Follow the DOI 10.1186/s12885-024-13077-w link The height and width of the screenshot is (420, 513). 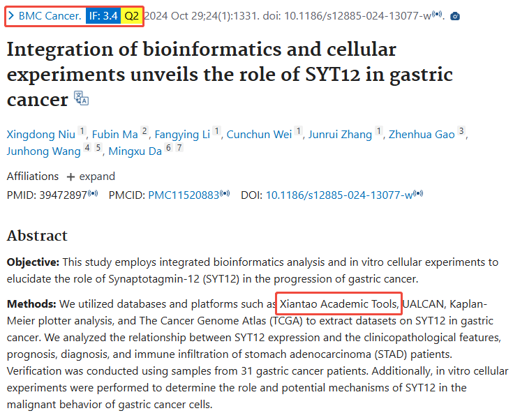[x=339, y=195]
